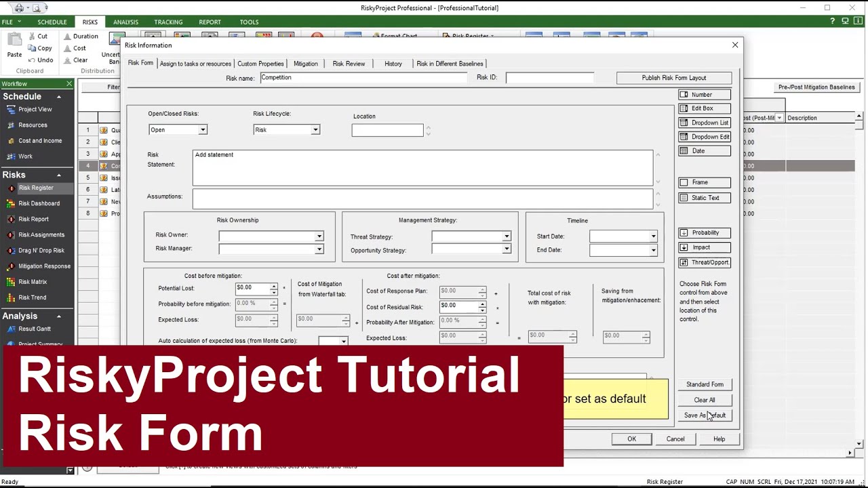This screenshot has width=868, height=488.
Task: Collapse the Schedule section in Workflow
Action: (x=58, y=97)
